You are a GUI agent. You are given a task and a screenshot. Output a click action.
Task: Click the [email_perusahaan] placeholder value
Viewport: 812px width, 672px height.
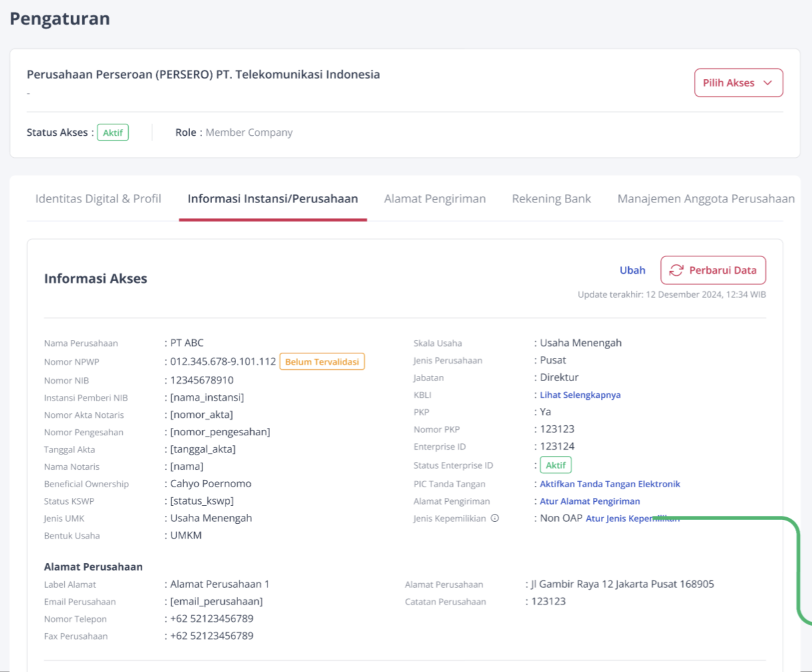(x=216, y=602)
